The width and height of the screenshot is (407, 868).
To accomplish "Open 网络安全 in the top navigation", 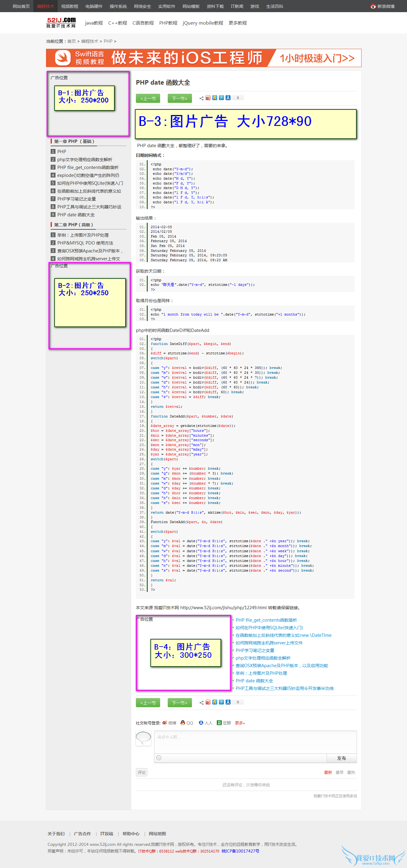I will click(x=143, y=6).
